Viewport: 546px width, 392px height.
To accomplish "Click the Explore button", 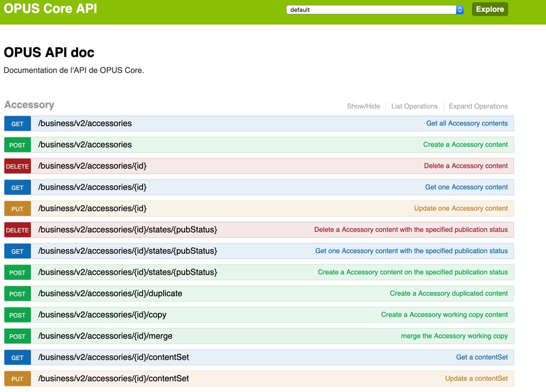I will (x=490, y=10).
